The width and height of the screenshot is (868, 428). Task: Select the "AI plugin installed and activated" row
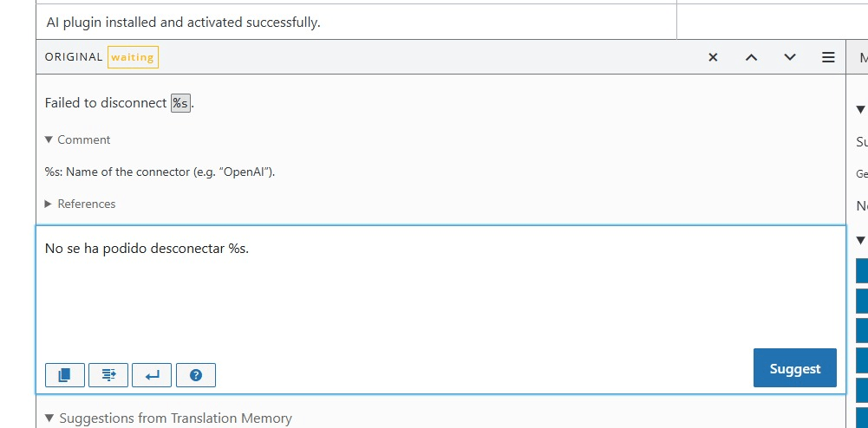(184, 23)
